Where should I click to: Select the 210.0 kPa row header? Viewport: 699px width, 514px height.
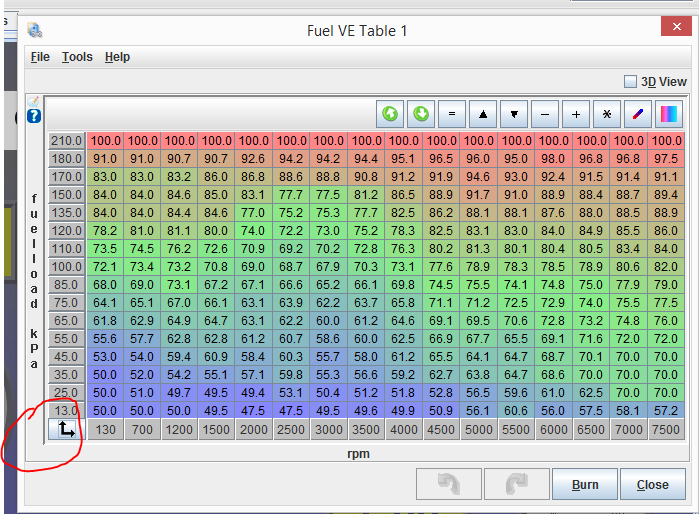[x=67, y=141]
